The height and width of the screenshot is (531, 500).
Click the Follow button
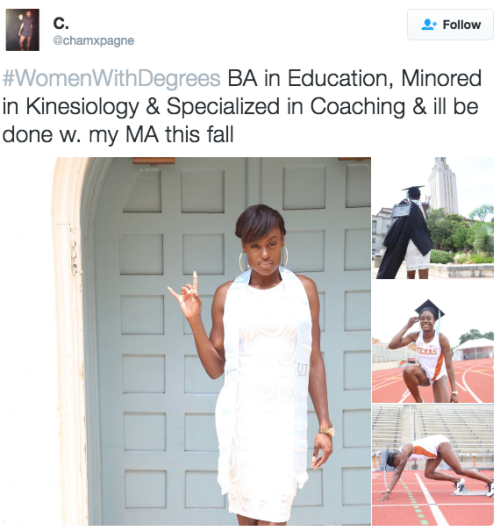click(x=450, y=25)
